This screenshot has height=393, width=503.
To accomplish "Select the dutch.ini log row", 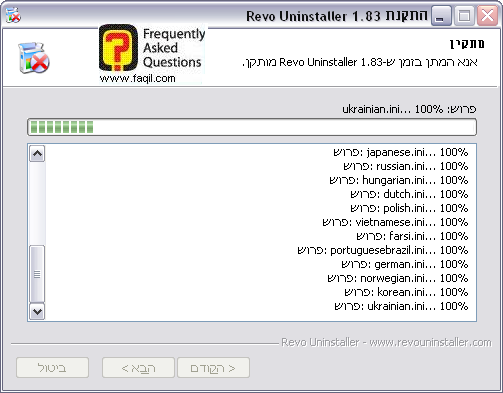I will tap(409, 194).
